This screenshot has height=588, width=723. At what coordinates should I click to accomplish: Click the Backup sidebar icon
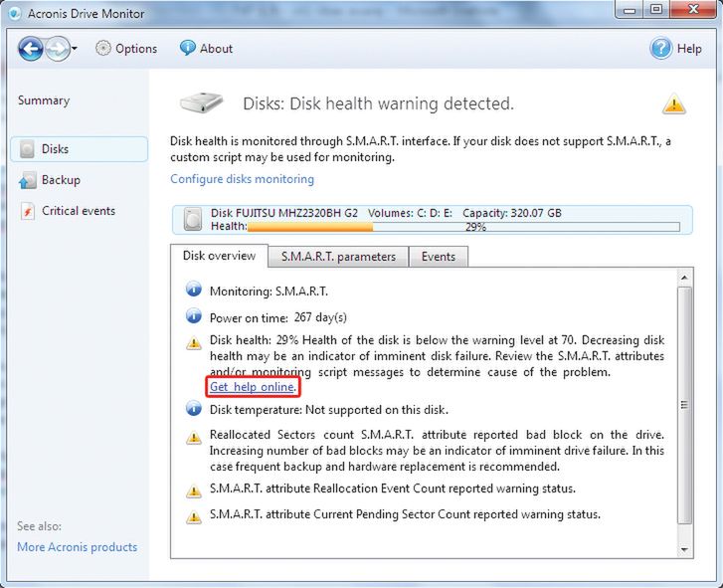tap(27, 180)
